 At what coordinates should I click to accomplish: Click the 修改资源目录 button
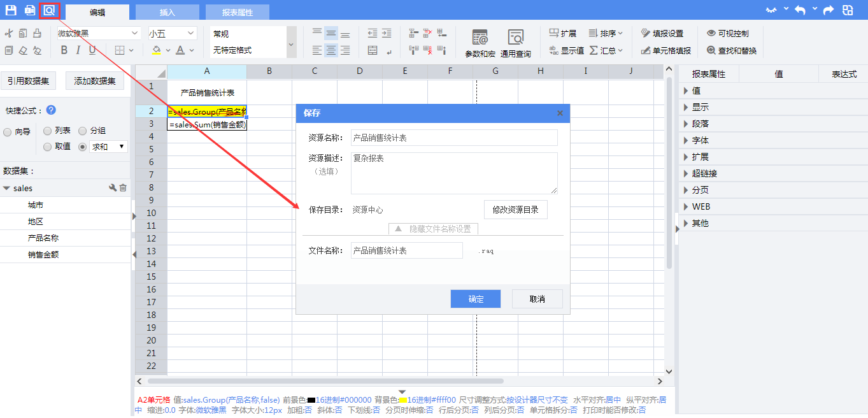coord(515,210)
